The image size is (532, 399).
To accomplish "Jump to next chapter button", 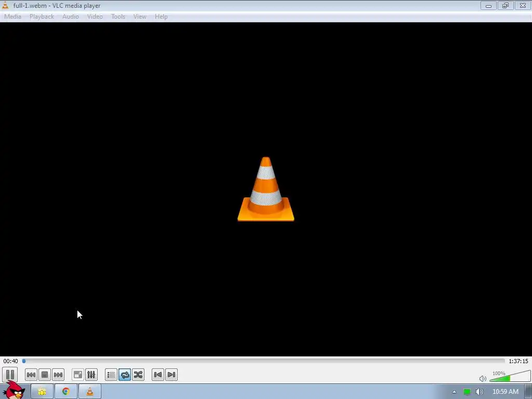I will click(x=171, y=375).
